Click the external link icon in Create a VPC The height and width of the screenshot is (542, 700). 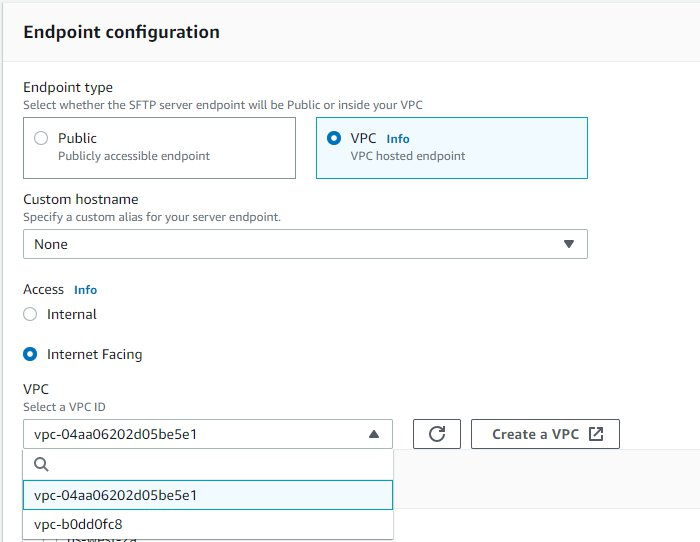pos(596,434)
